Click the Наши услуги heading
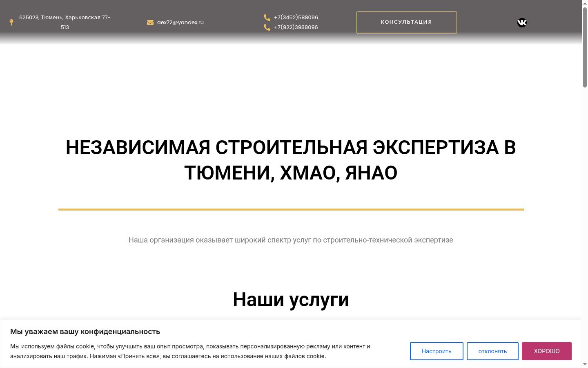The image size is (588, 368). (x=291, y=300)
